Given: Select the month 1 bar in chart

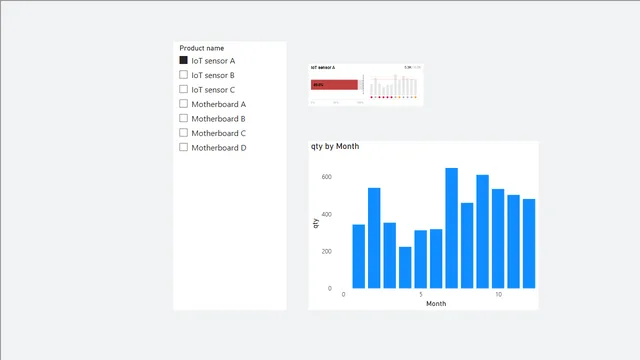Looking at the screenshot, I should tap(359, 256).
